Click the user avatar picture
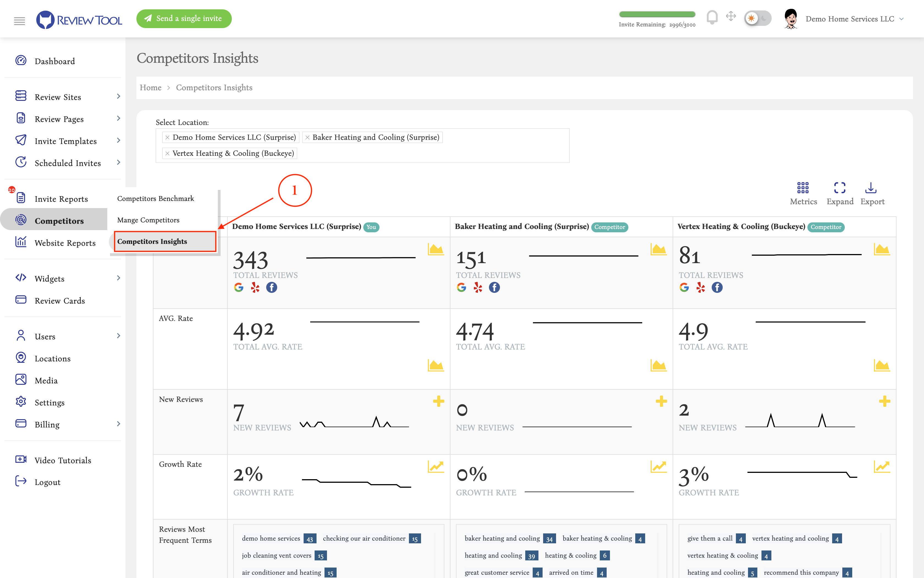 790,19
